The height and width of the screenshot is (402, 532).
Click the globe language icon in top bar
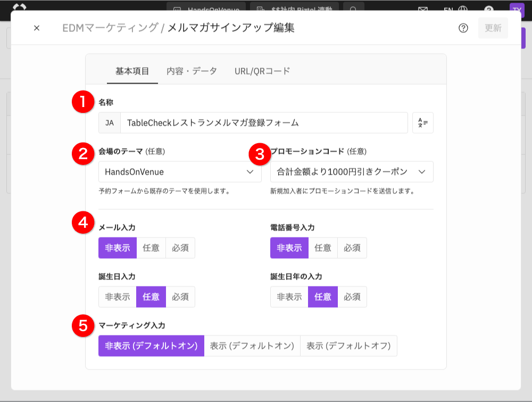(463, 9)
